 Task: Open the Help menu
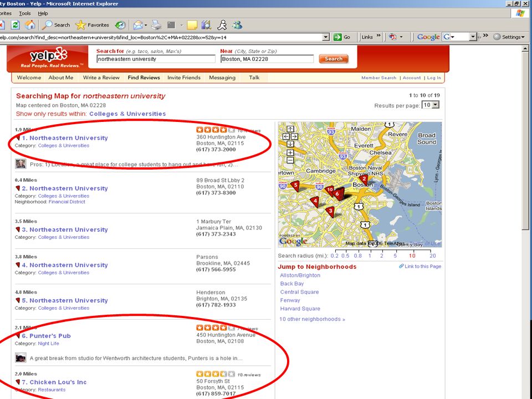43,13
